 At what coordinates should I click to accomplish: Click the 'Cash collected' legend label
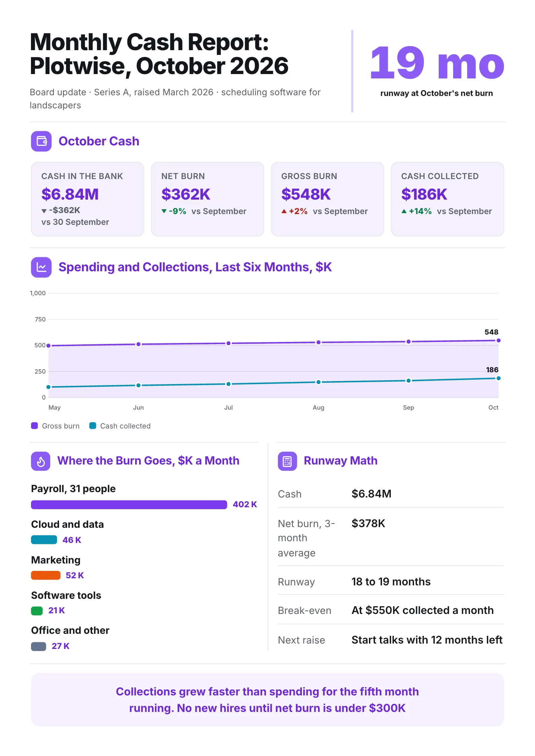click(125, 426)
